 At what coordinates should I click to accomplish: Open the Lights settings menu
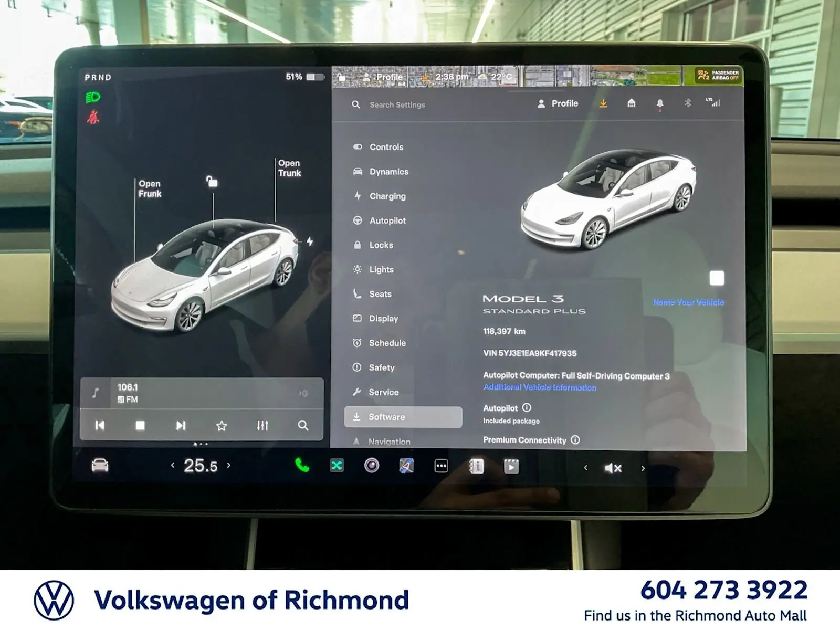pos(373,269)
